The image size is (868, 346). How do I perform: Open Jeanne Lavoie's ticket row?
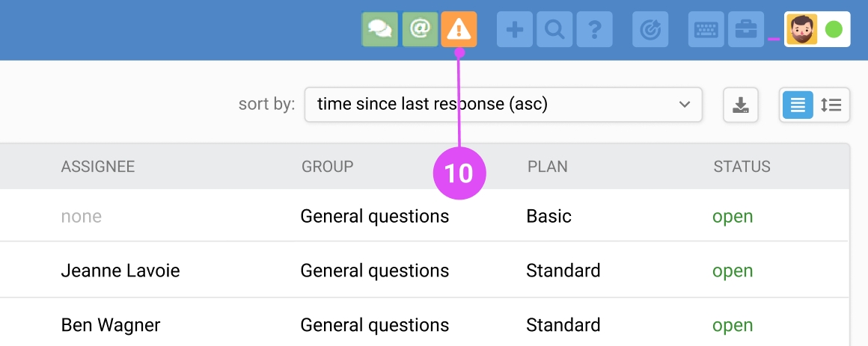coord(424,271)
